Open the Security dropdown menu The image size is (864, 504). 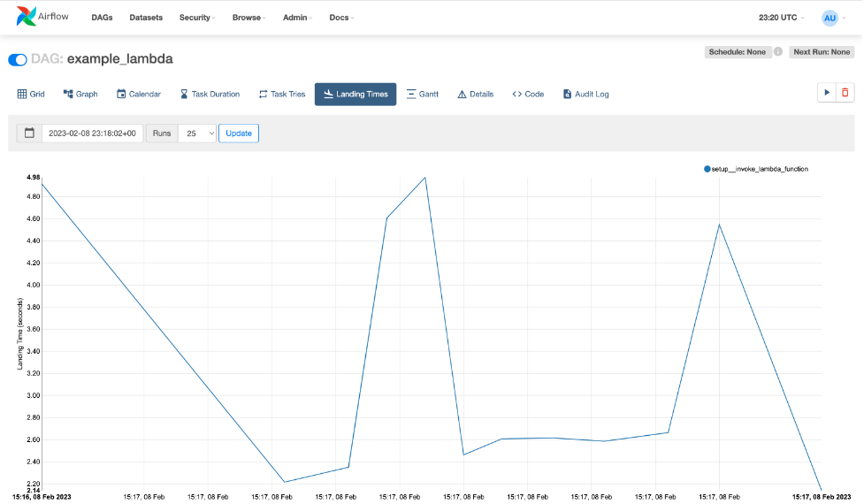(196, 18)
